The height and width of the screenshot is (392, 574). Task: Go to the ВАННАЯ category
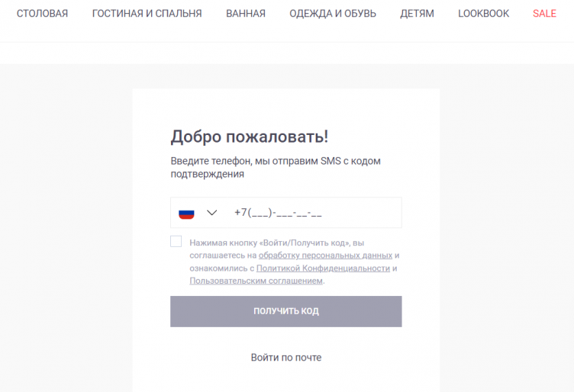246,14
